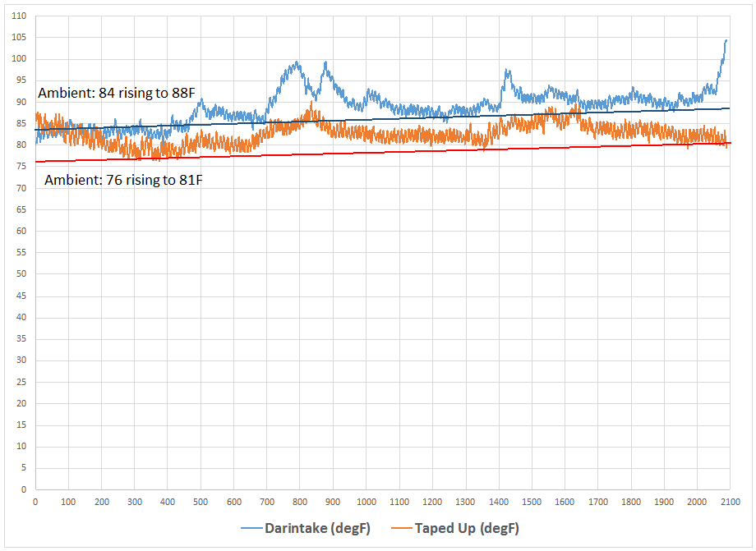Viewport: 756px width, 551px height.
Task: Click the y-axis label 0
Action: point(23,489)
